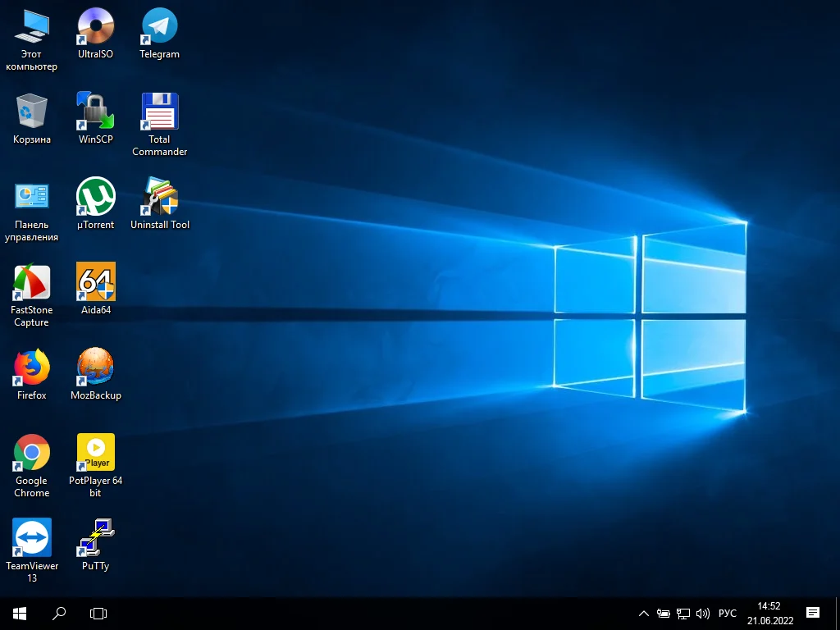Click the PuTTY desktop icon
The image size is (840, 630).
point(95,538)
